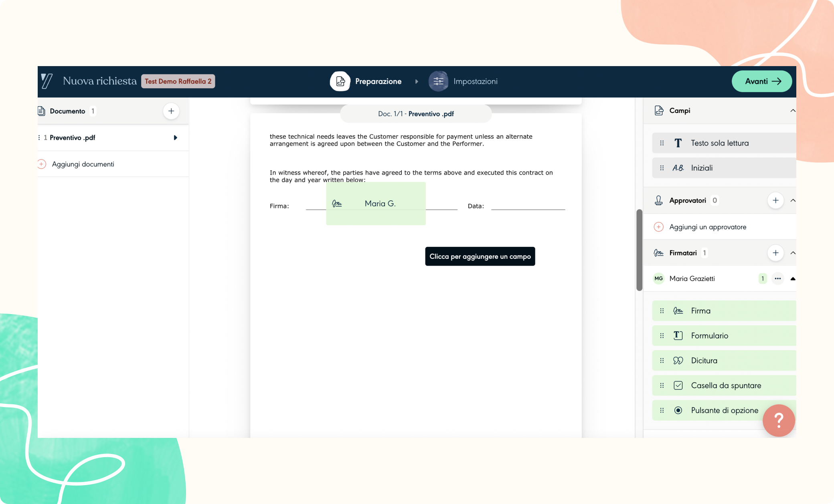
Task: Collapse the Approvatori section chevron
Action: (x=792, y=200)
